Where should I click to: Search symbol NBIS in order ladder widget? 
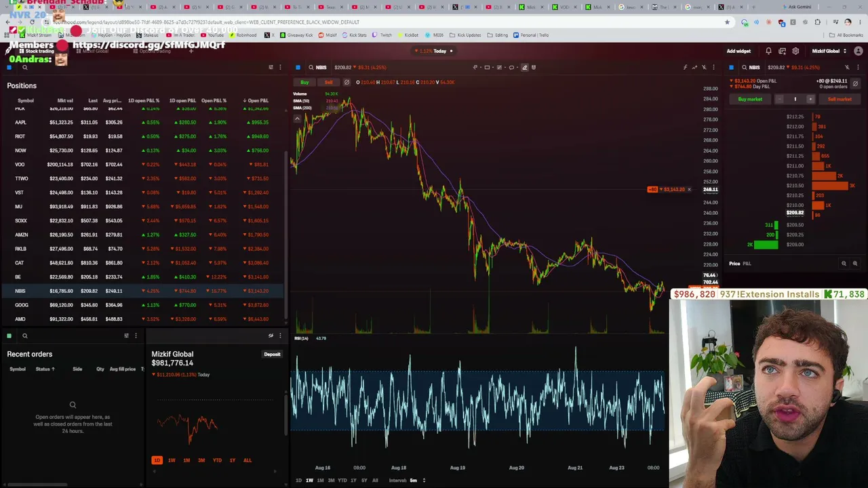(749, 67)
